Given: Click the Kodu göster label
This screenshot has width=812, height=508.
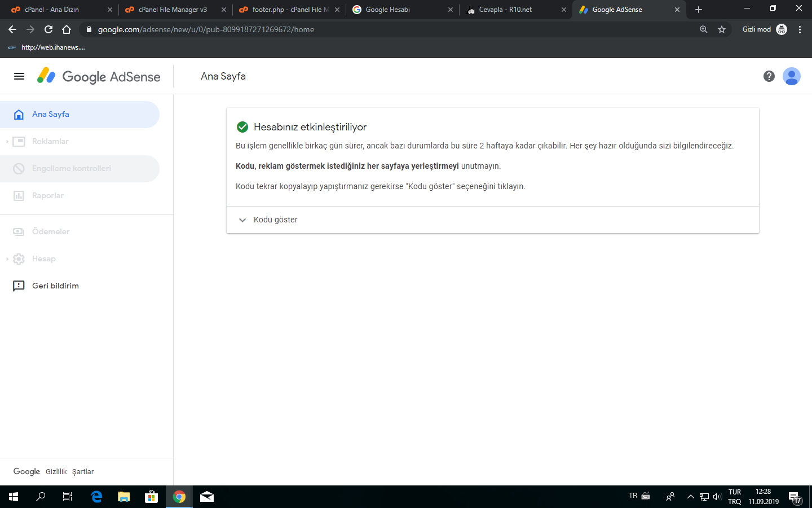Looking at the screenshot, I should pyautogui.click(x=275, y=220).
